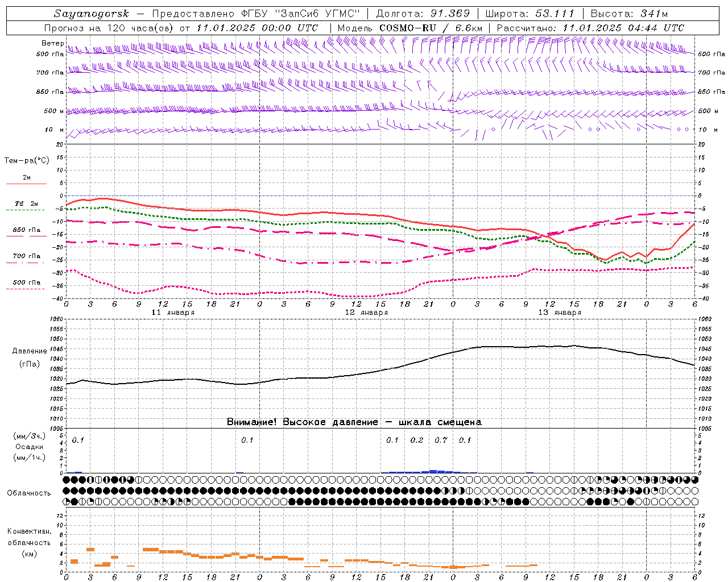This screenshot has width=728, height=582.
Task: Click the (мм/3ч.) precipitation unit label
Action: click(x=30, y=436)
